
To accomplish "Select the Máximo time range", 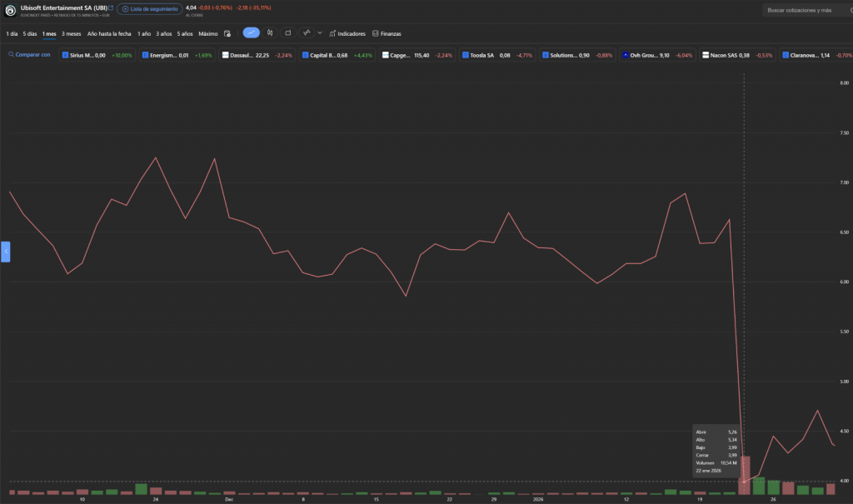I will point(208,33).
